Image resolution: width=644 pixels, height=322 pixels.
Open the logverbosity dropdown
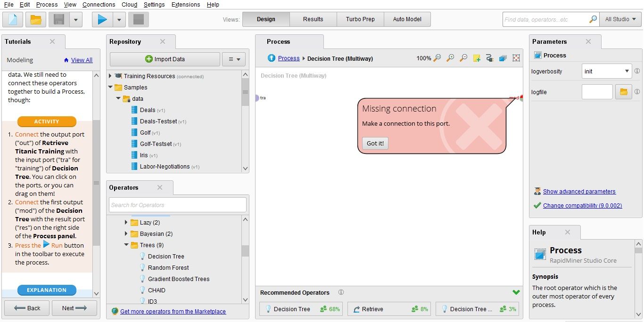[606, 72]
